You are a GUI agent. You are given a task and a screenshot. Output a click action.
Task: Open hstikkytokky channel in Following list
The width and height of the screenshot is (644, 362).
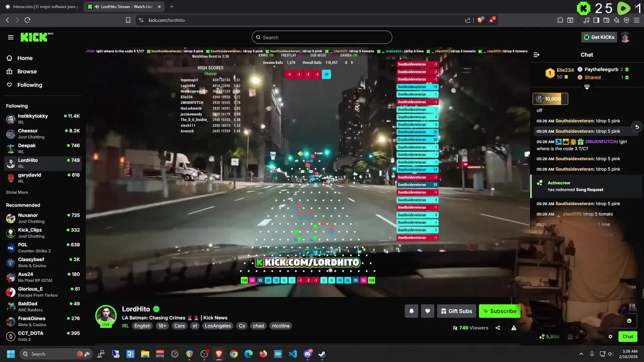[x=43, y=119]
